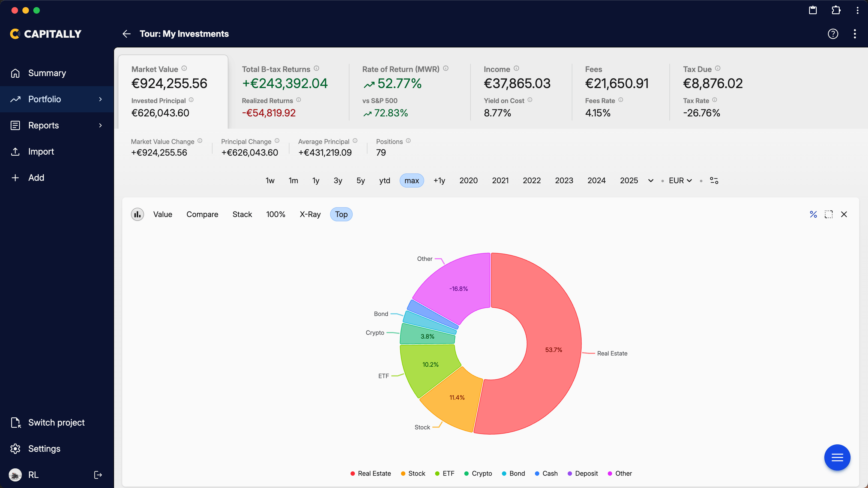Go back using the arrow beside Tour title
Screen dimensions: 868x488
126,34
